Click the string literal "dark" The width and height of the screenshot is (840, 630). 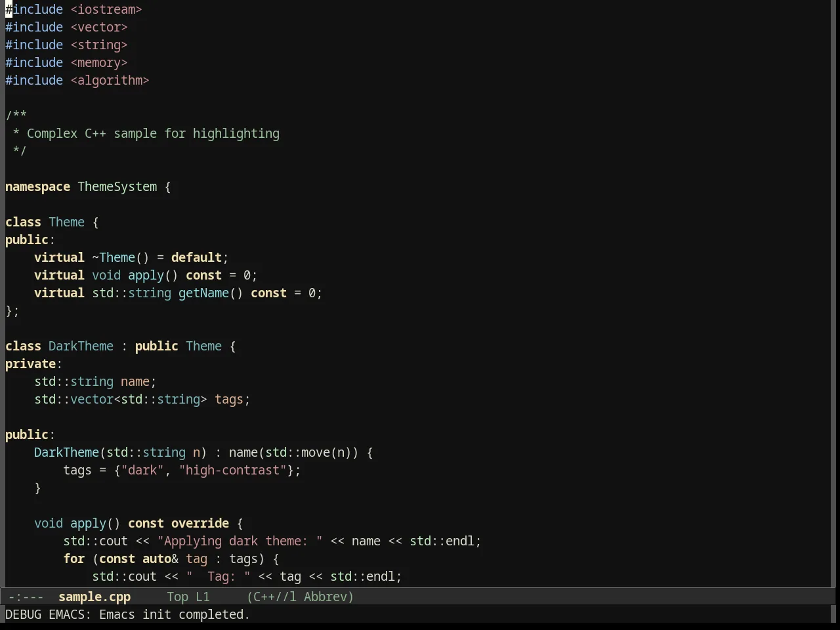(142, 470)
